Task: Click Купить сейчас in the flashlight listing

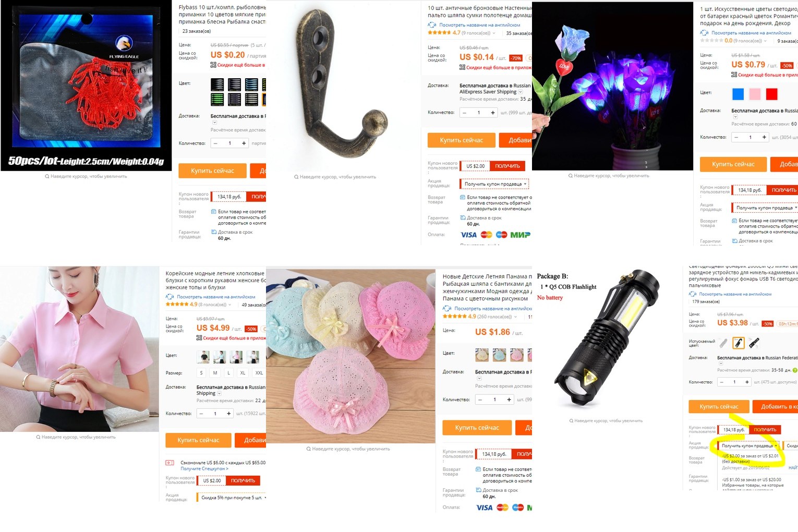Action: [x=719, y=406]
